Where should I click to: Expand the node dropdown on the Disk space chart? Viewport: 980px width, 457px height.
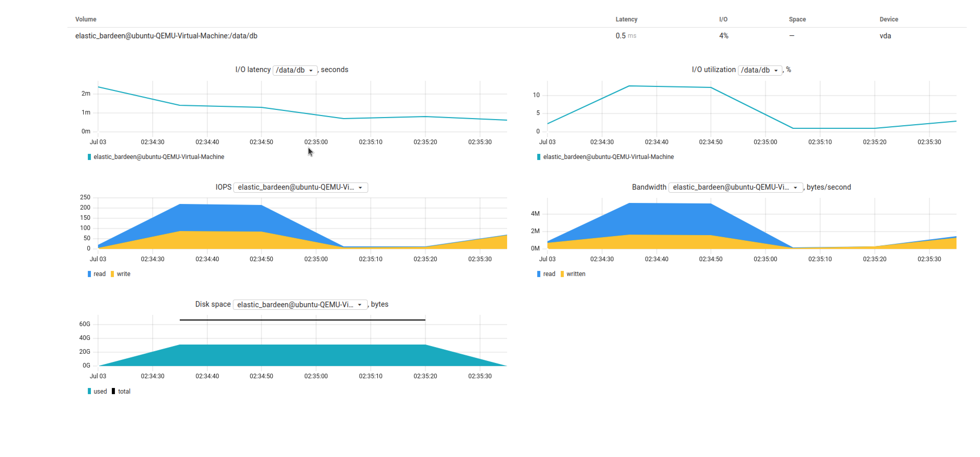(x=300, y=304)
